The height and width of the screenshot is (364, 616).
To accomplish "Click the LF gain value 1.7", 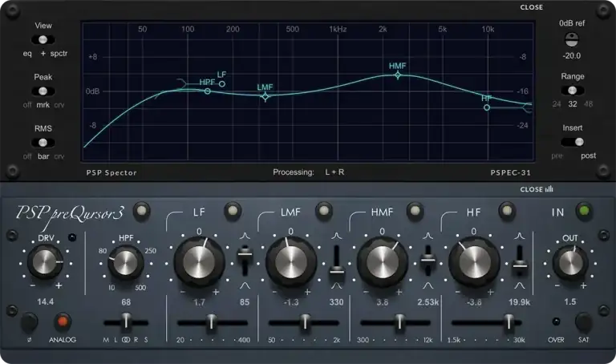I will click(x=199, y=302).
